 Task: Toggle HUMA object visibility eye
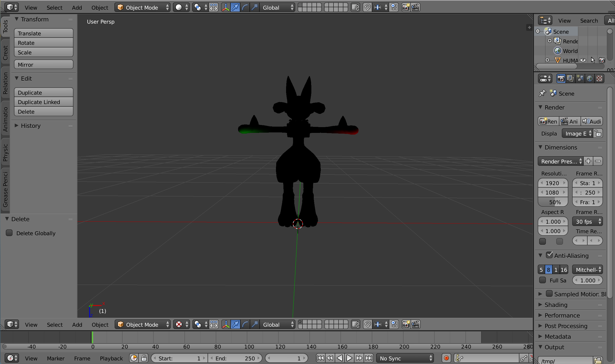[583, 60]
